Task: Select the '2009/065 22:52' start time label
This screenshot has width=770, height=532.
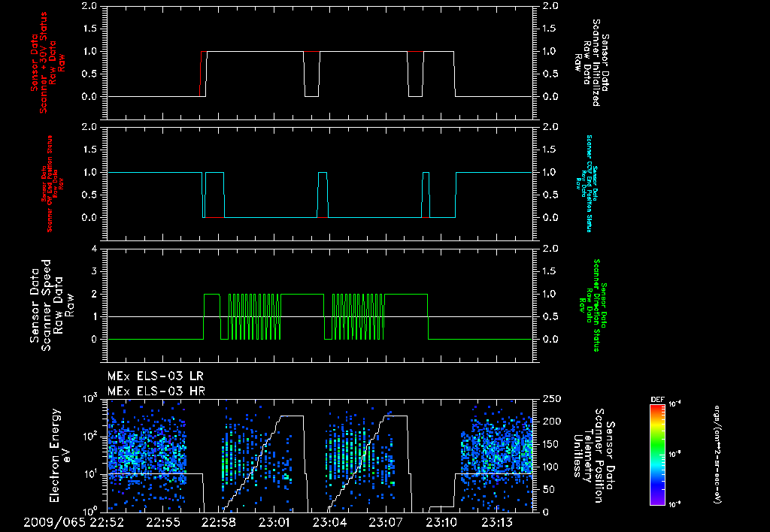Action: [74, 522]
